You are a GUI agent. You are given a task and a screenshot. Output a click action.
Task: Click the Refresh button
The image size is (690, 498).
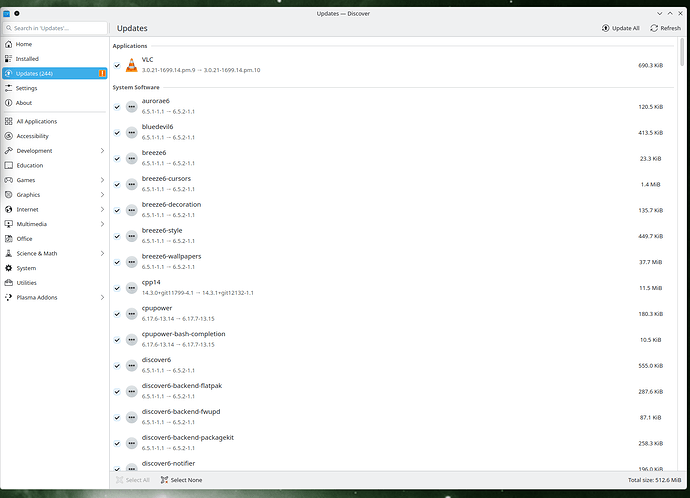click(665, 28)
